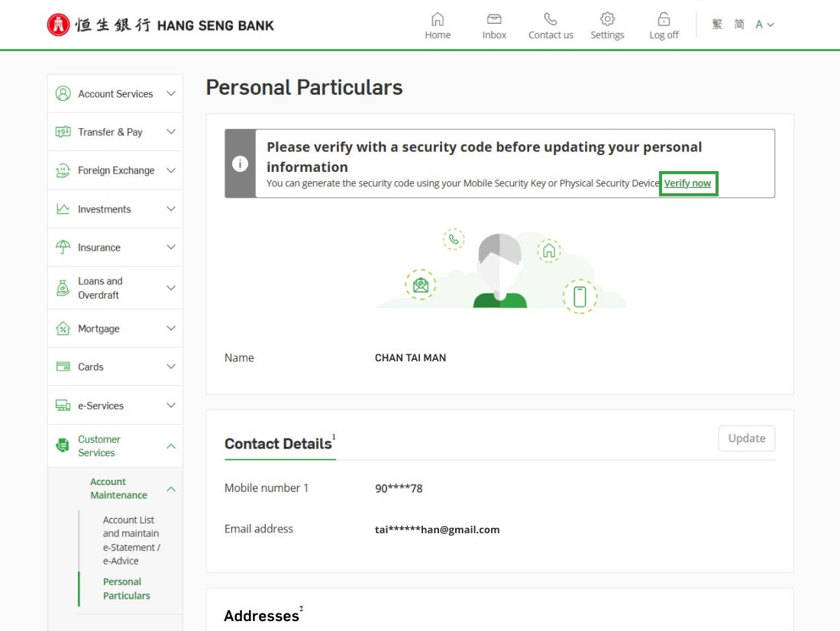Collapse the Customer Services section
Viewport: 840px width, 631px height.
(x=171, y=446)
